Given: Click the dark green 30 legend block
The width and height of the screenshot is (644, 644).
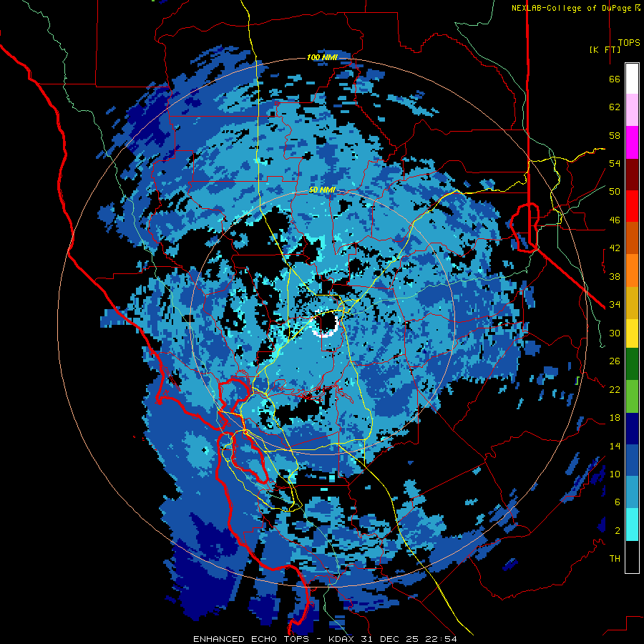Looking at the screenshot, I should coord(632,364).
